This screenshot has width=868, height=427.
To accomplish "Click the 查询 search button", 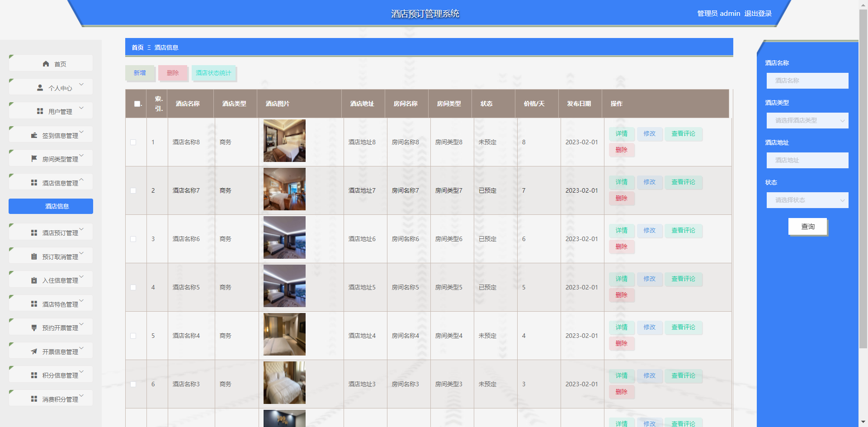I will click(808, 227).
